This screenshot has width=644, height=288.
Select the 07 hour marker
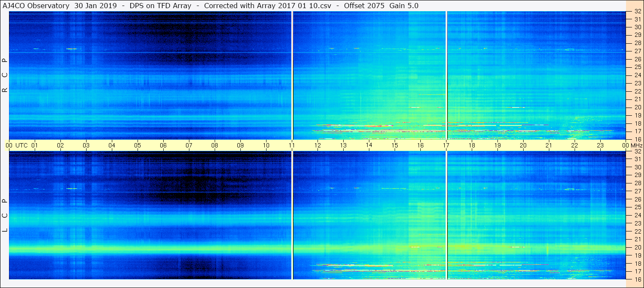point(189,145)
